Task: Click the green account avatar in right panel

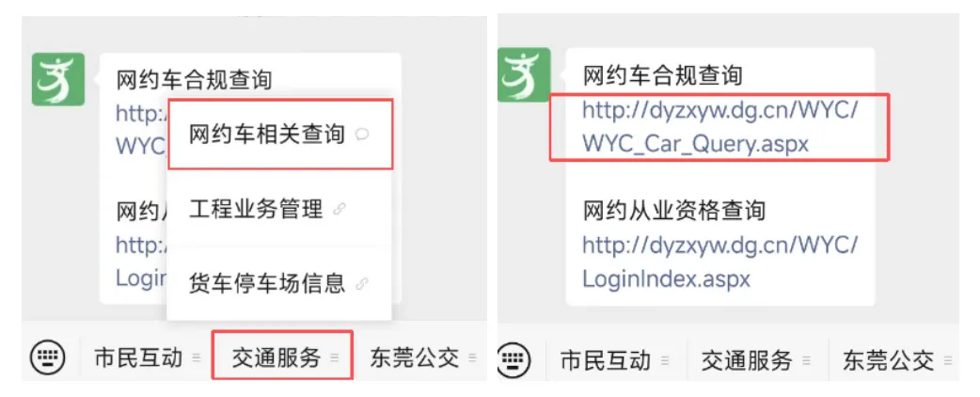Action: tap(524, 74)
